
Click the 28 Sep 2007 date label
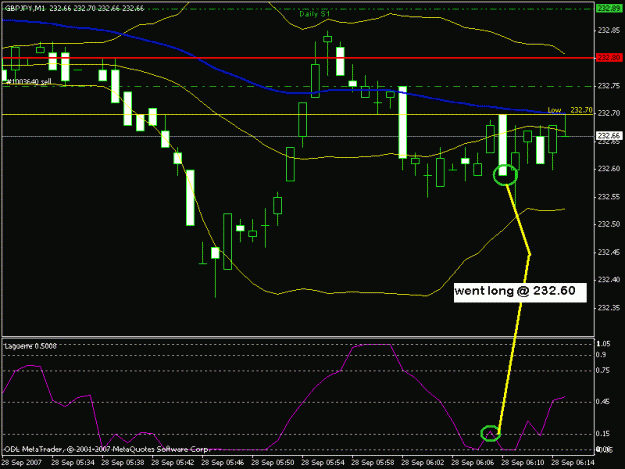click(x=22, y=463)
